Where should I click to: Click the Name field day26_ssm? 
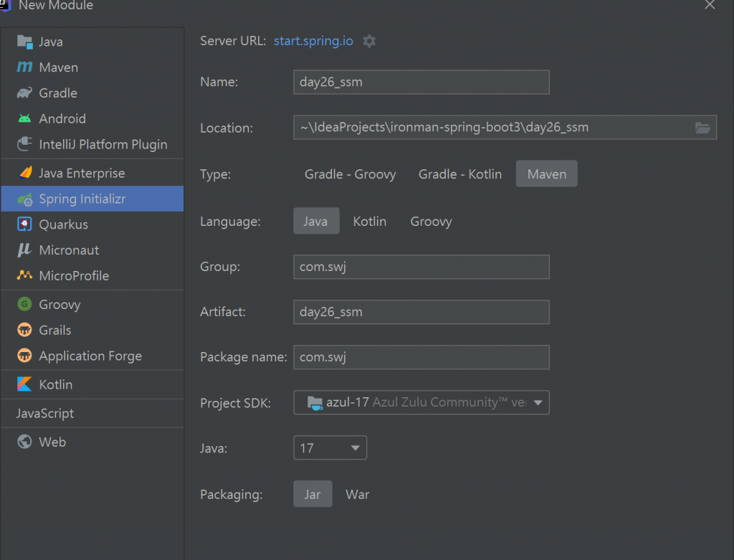point(421,82)
